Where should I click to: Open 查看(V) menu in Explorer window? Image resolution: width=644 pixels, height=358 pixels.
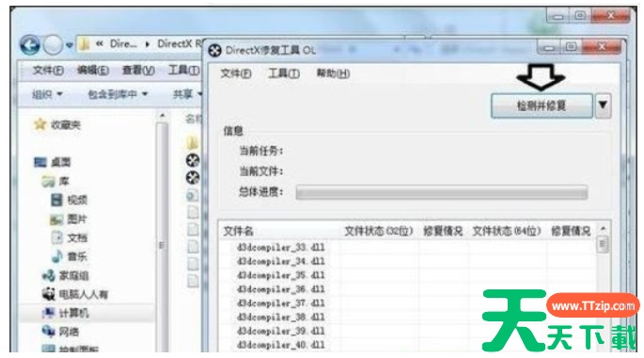tap(138, 70)
